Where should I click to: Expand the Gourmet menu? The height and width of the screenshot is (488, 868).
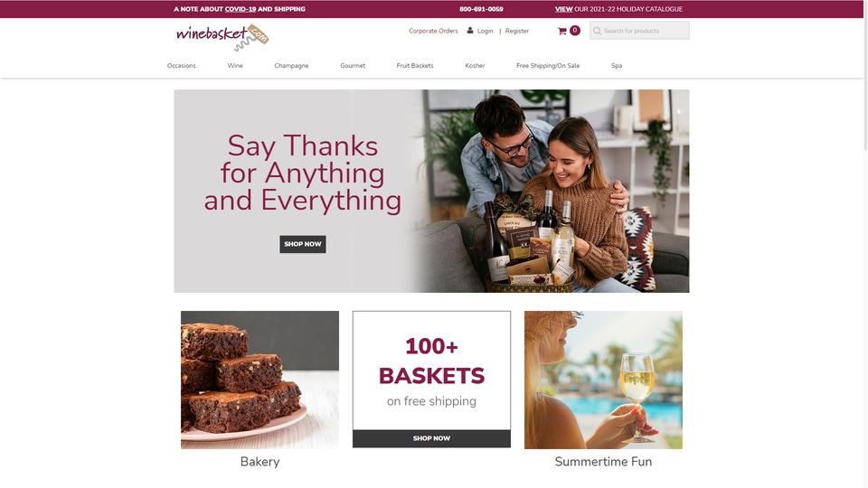[x=353, y=65]
